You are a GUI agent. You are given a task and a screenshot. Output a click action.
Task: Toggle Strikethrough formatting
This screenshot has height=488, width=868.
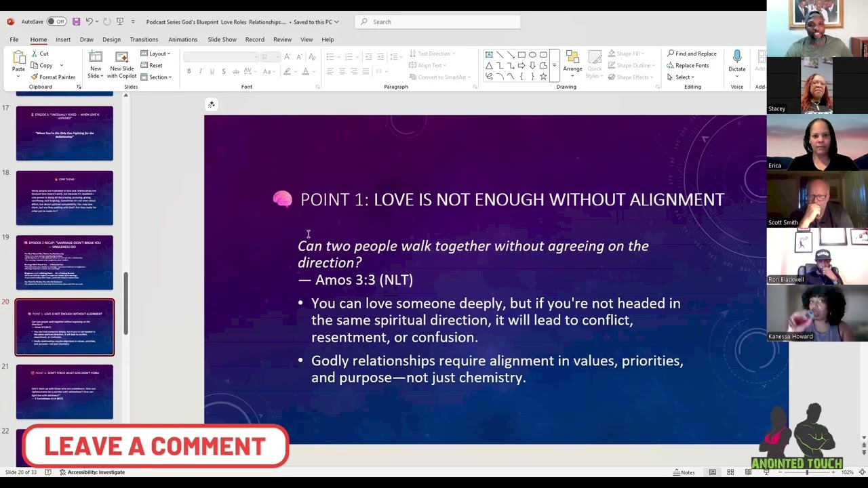(x=235, y=71)
